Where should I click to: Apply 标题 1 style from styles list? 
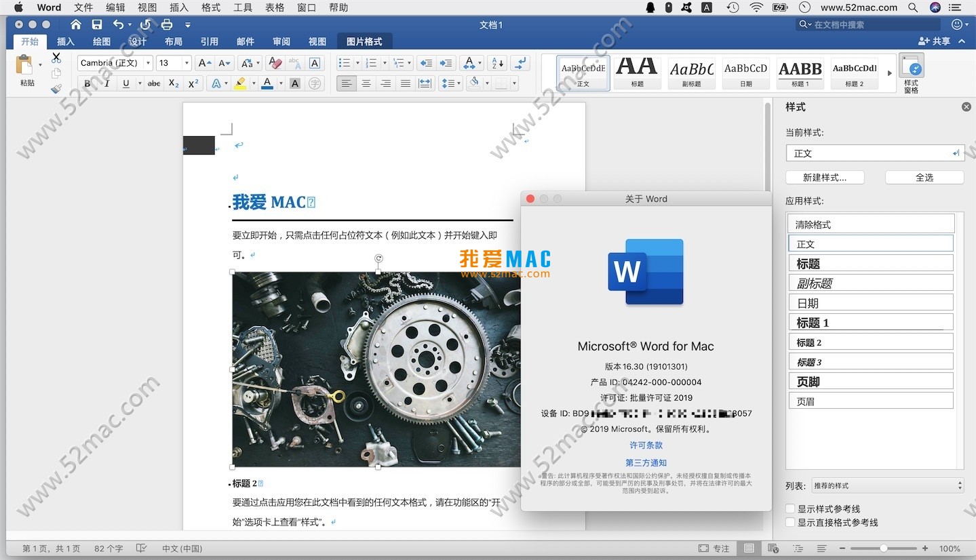coord(871,322)
